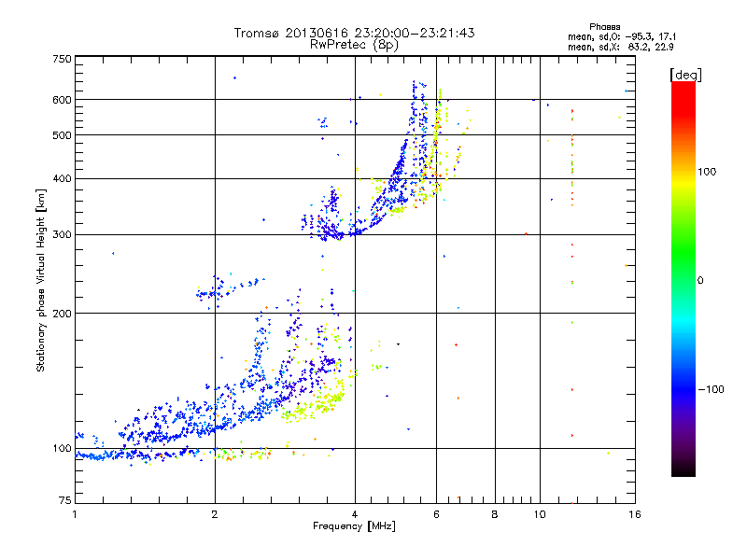Click the y-axis tick '300'

click(62, 234)
